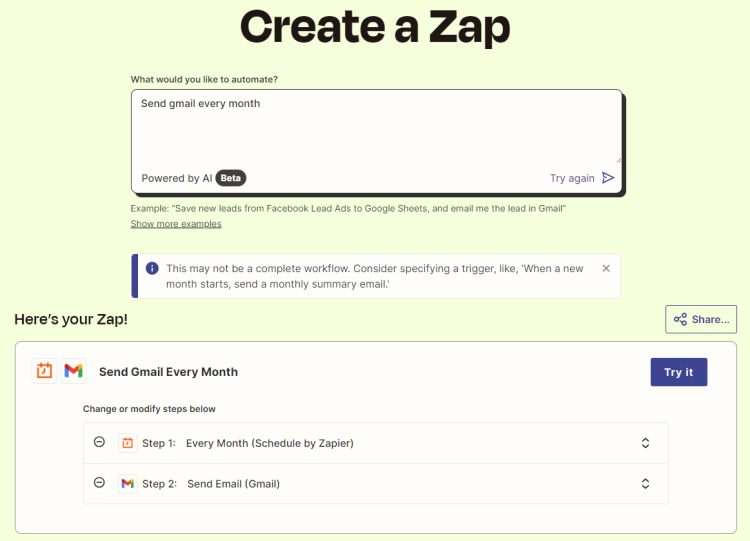This screenshot has height=541, width=750.
Task: Expand the Step 1 Every Month options
Action: [x=645, y=443]
